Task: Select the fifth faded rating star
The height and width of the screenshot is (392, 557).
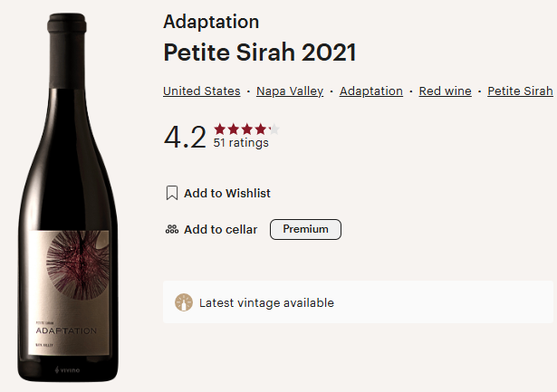Action: click(274, 129)
